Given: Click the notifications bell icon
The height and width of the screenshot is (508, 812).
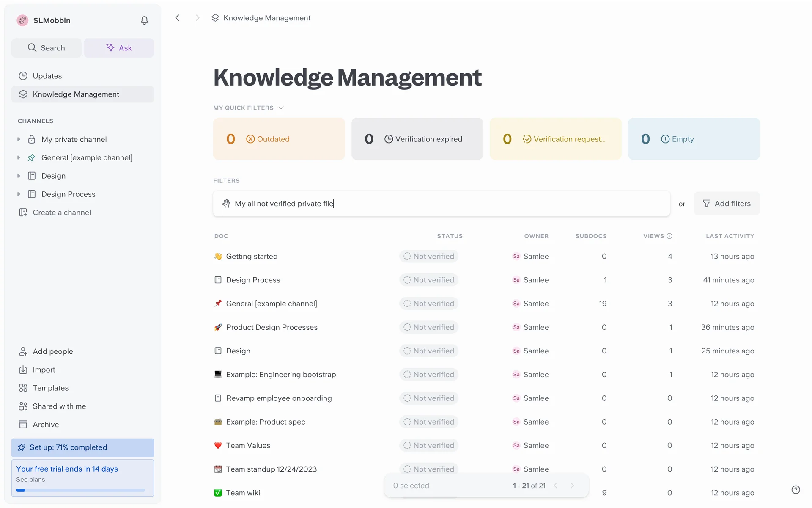Looking at the screenshot, I should (x=144, y=20).
